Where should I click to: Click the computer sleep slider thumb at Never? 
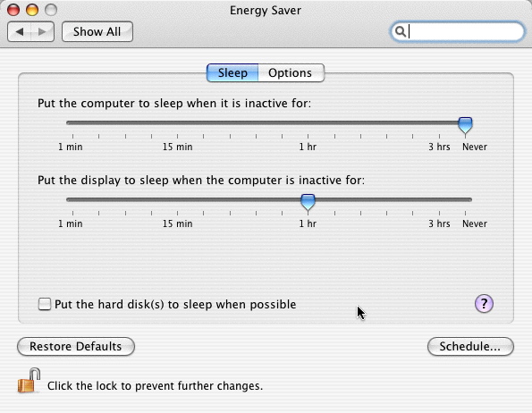click(465, 125)
